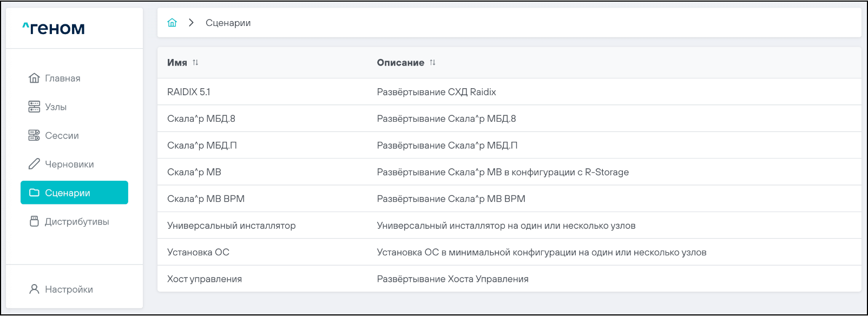Click the breadcrumb chevron separator
Screen dimensions: 868x316
click(191, 23)
